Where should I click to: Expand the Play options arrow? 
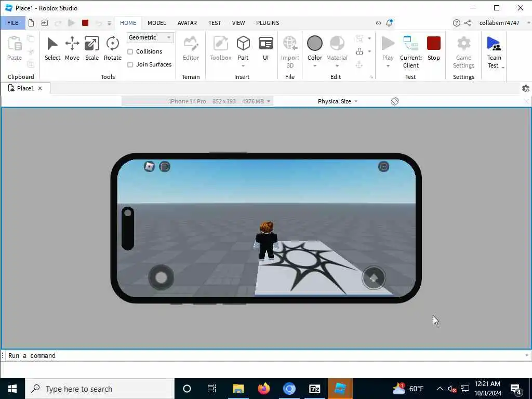(388, 66)
